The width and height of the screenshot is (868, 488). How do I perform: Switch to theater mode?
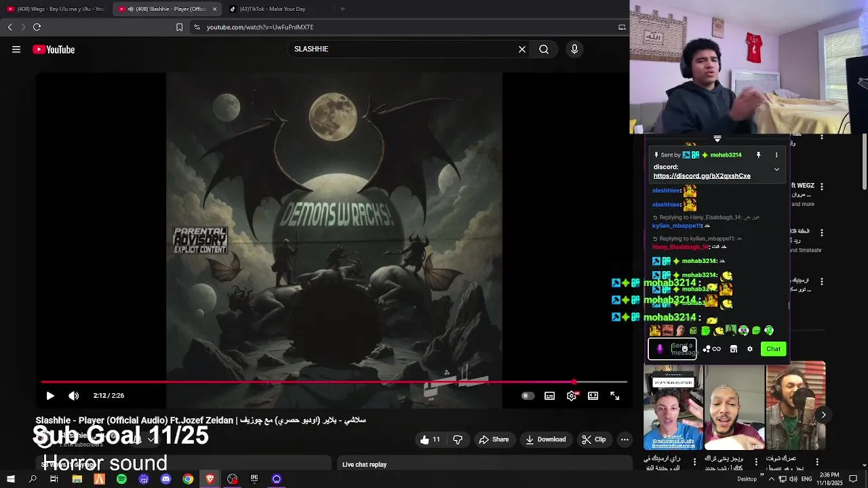593,396
